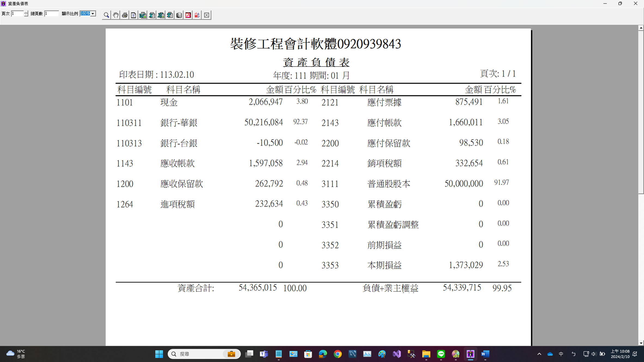Open LINE from the taskbar
The height and width of the screenshot is (362, 644).
click(x=441, y=354)
